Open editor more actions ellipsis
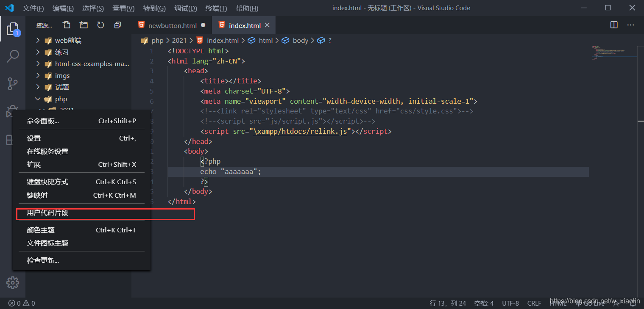The height and width of the screenshot is (309, 644). pos(631,25)
